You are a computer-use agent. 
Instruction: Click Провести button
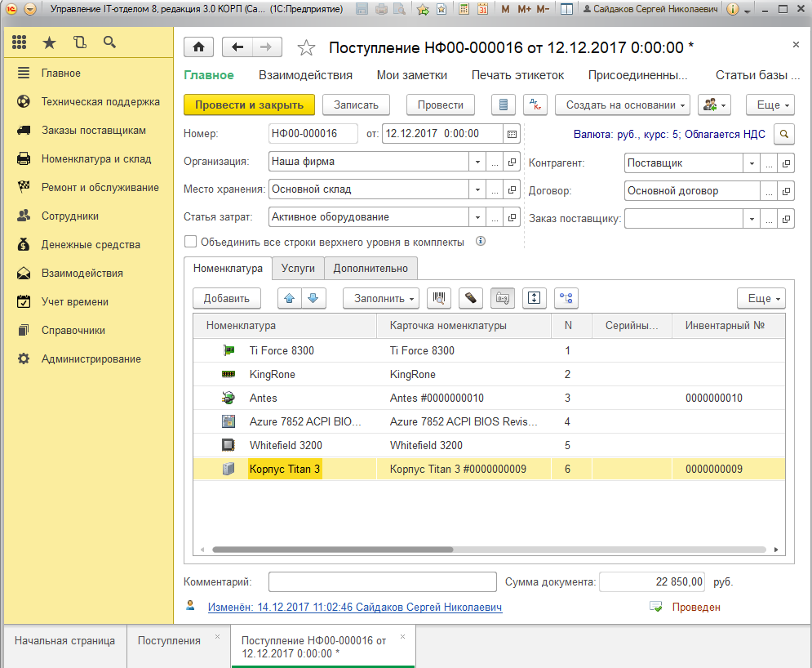click(440, 105)
